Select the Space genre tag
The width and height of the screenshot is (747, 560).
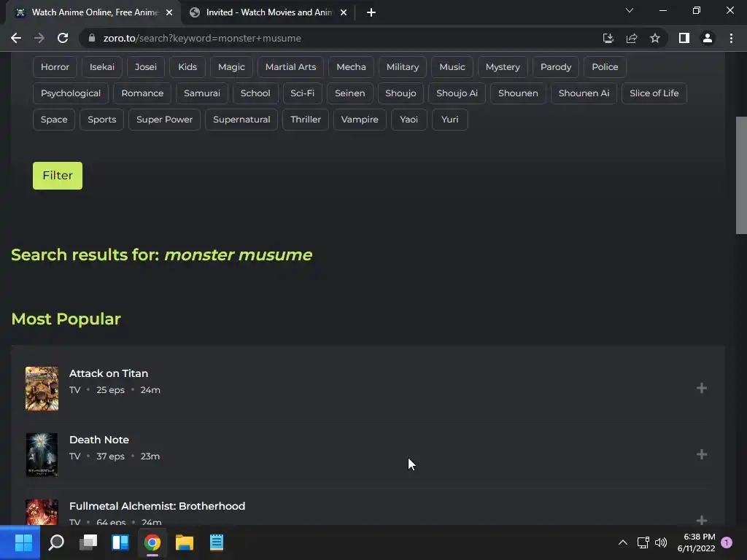[54, 120]
